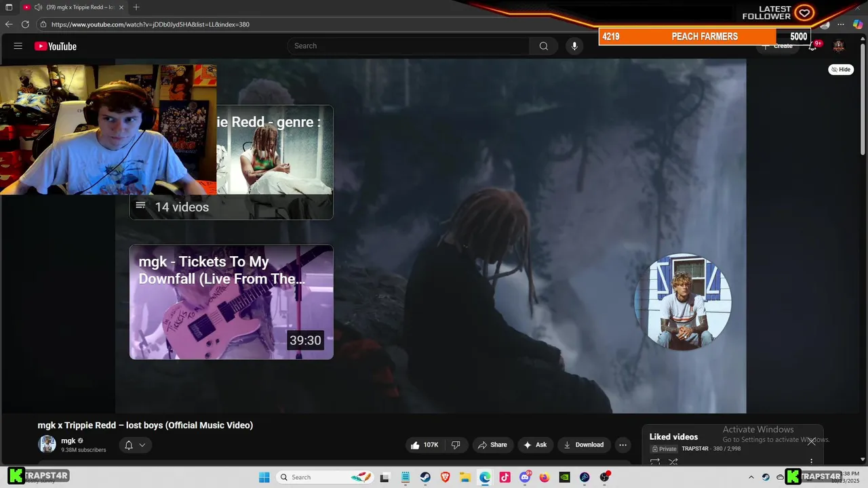This screenshot has width=868, height=488.
Task: Open playlist panel three-dot options
Action: 811,462
